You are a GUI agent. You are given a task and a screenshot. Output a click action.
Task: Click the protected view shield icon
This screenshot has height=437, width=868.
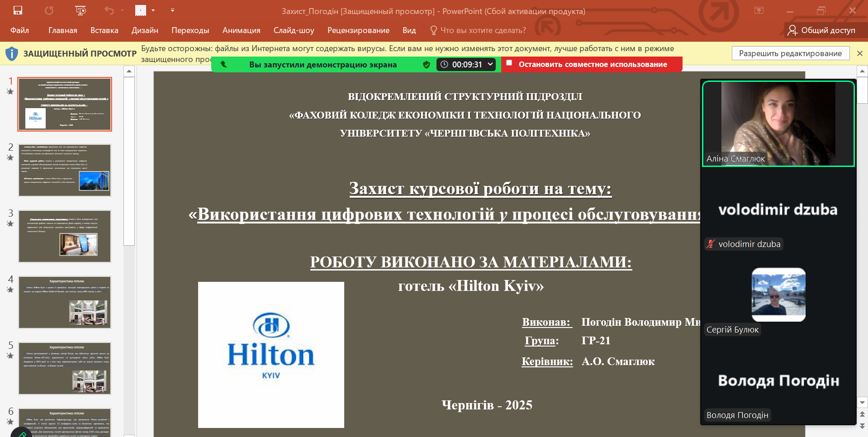click(12, 54)
